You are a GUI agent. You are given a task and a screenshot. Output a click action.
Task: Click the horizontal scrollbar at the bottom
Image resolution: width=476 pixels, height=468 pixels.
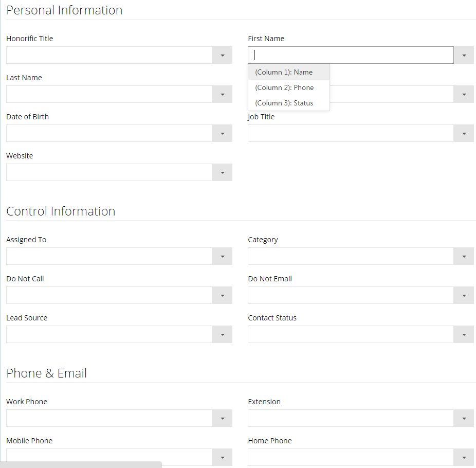[x=81, y=465]
